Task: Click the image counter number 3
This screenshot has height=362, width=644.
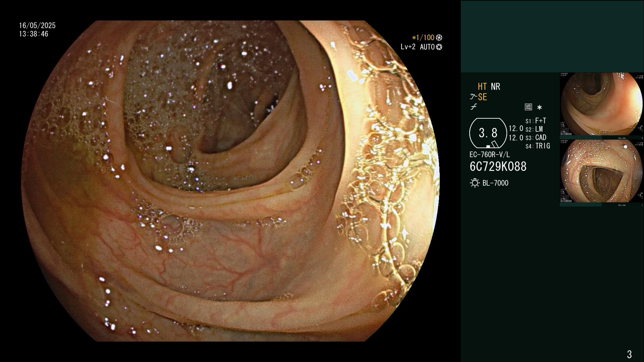Action: point(629,354)
